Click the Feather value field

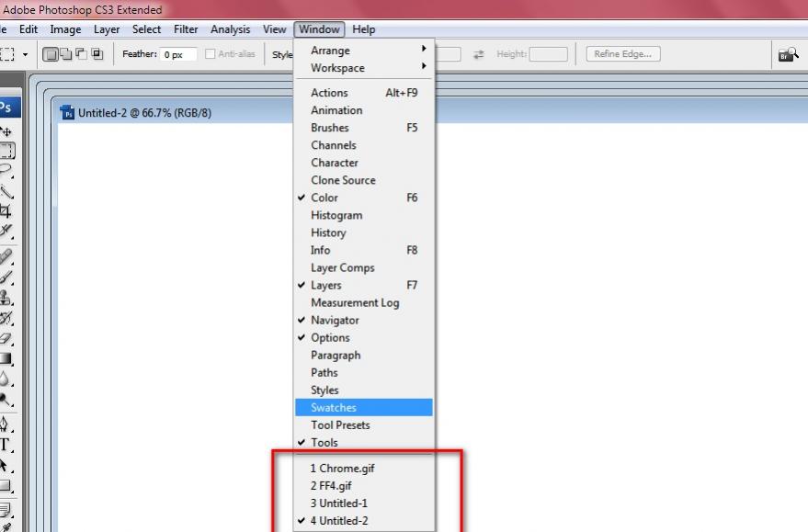tap(178, 54)
